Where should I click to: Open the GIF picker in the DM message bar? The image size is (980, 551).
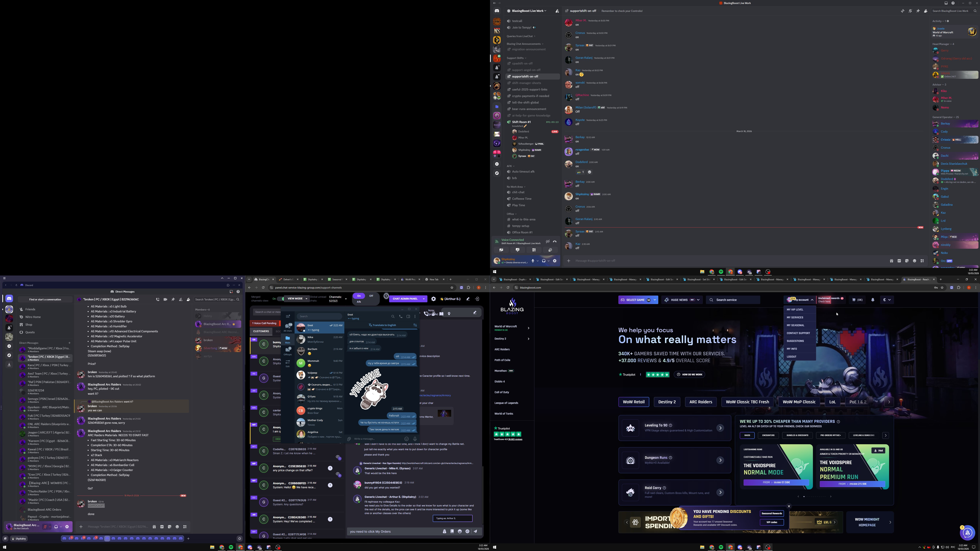coord(162,527)
